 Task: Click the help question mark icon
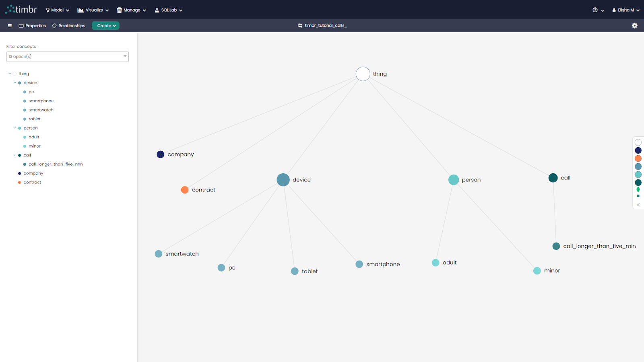tap(595, 10)
